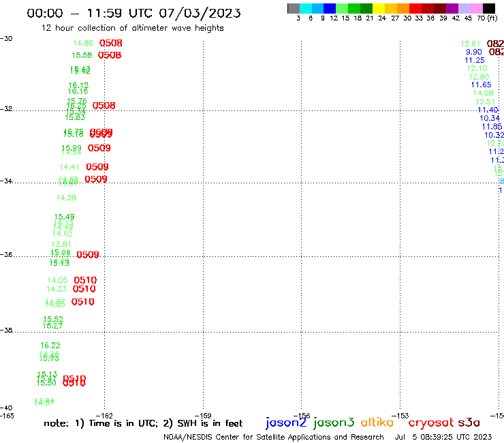Click the pink swatch in the color scale
The image size is (504, 443).
pos(476,8)
